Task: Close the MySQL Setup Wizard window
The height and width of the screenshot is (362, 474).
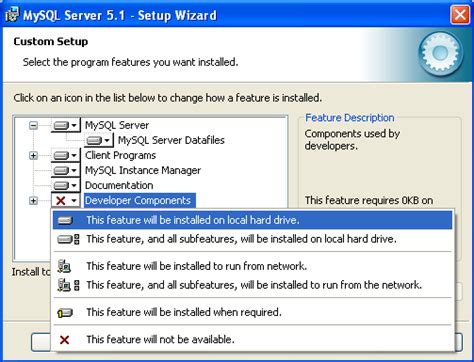Action: 460,15
